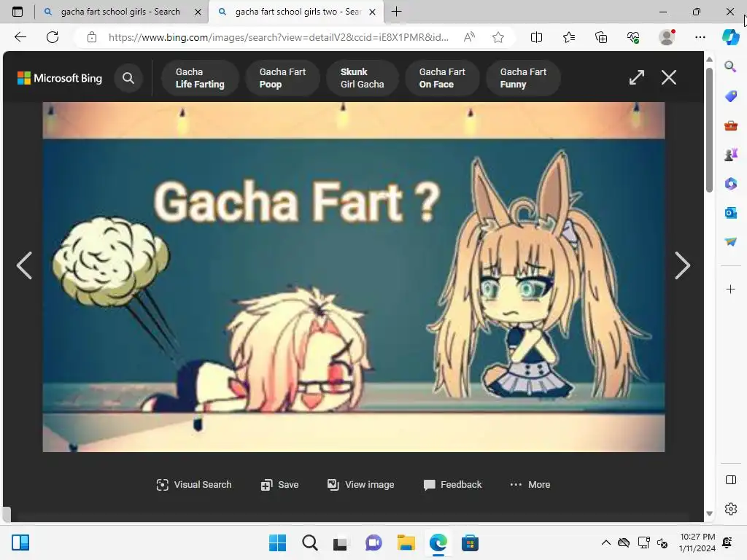Switch to 'gacha fart school girls - Search' tab
The height and width of the screenshot is (560, 747).
click(x=121, y=12)
